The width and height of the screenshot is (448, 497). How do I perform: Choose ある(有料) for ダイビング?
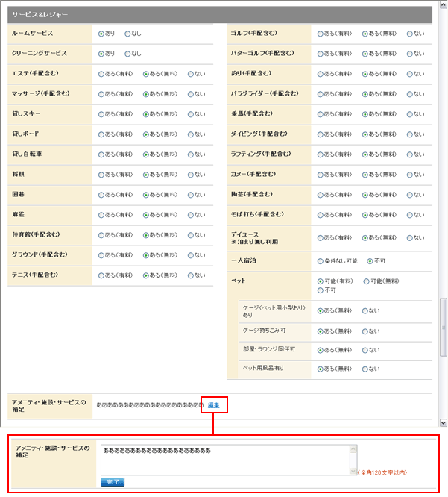click(x=321, y=134)
